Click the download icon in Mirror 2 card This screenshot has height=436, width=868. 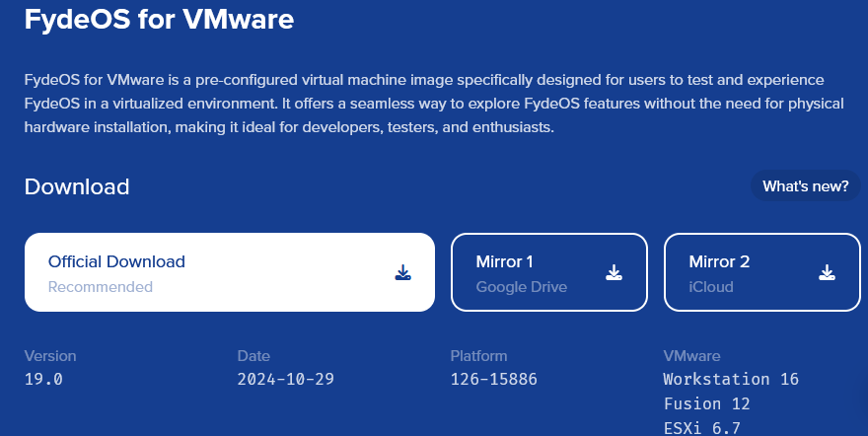pyautogui.click(x=827, y=272)
